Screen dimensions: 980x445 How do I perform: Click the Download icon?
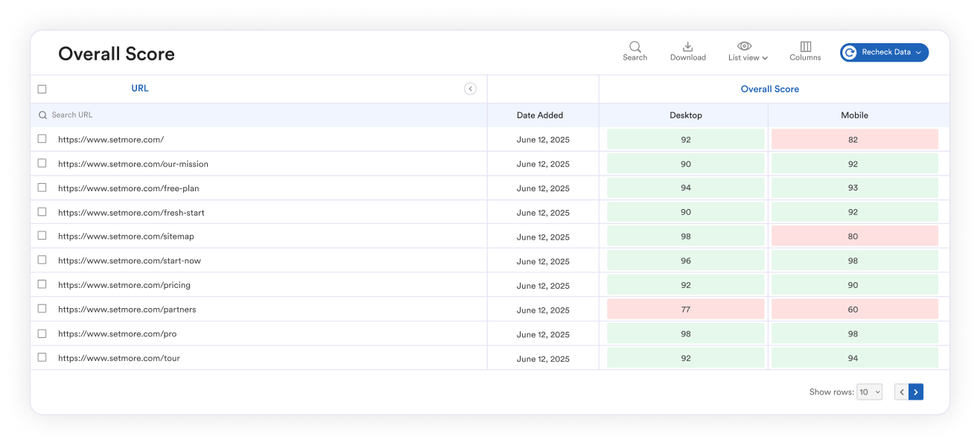pos(687,47)
